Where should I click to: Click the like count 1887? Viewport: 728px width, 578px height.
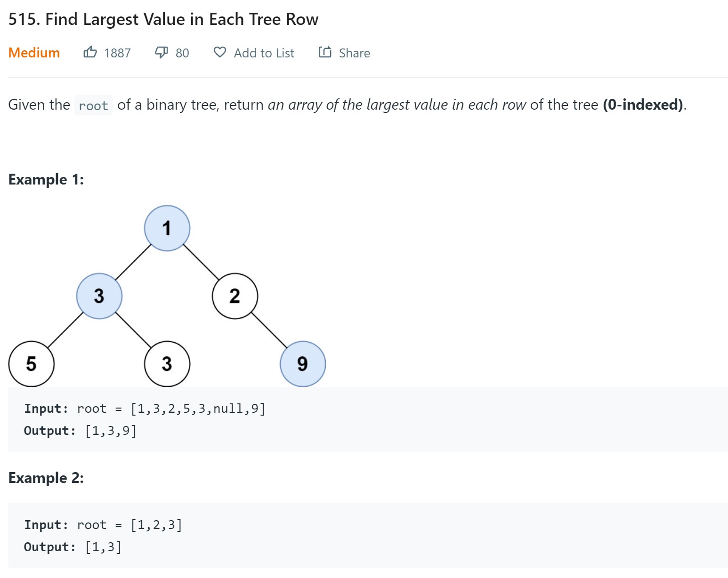pyautogui.click(x=117, y=53)
